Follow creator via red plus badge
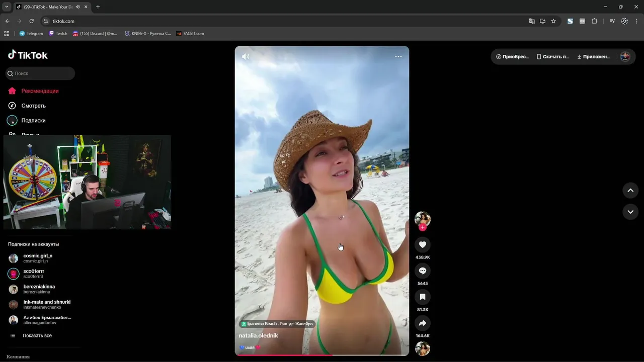The image size is (644, 362). point(423,228)
